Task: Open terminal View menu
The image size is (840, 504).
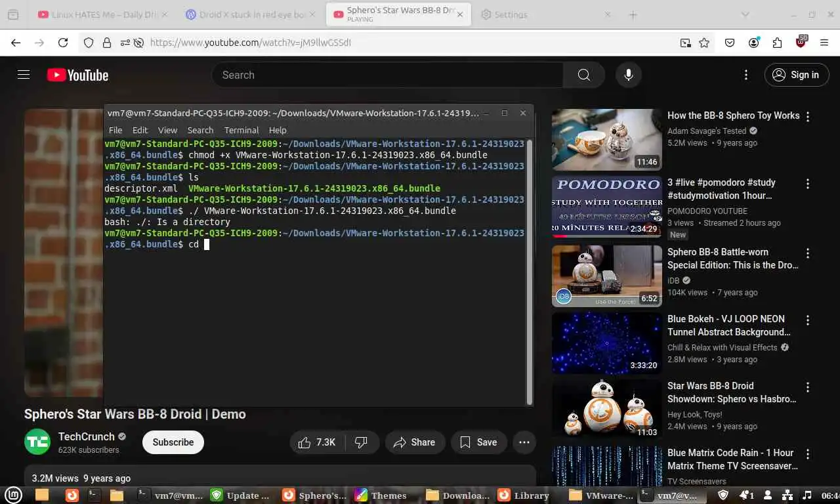Action: 167,130
